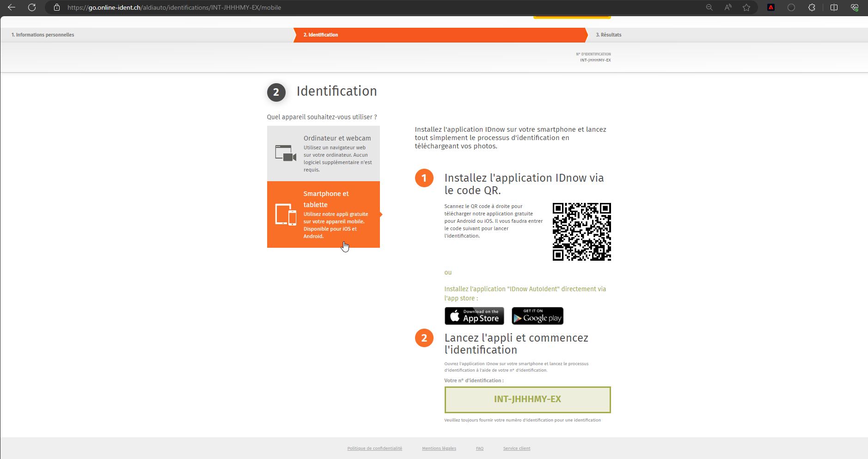Add page to favorites star icon
Image resolution: width=868 pixels, height=459 pixels.
(746, 7)
